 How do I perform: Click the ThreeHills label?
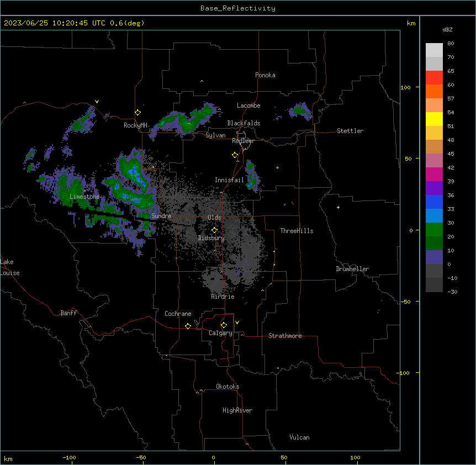[x=297, y=231]
